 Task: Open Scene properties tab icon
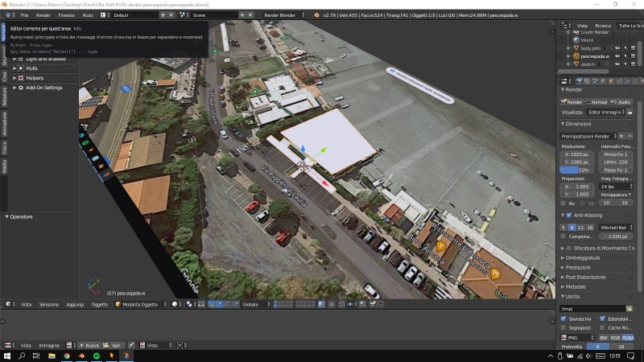click(595, 81)
